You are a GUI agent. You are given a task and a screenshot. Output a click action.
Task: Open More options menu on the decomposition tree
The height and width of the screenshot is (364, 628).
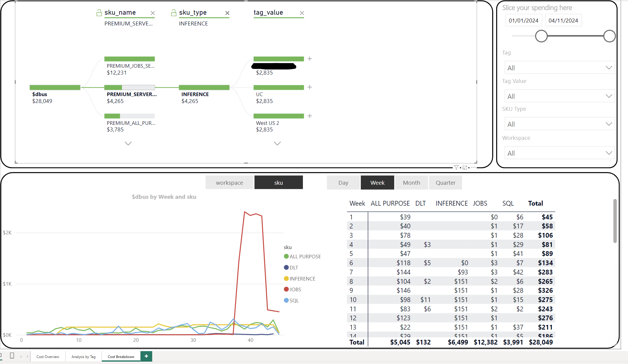pos(472,167)
